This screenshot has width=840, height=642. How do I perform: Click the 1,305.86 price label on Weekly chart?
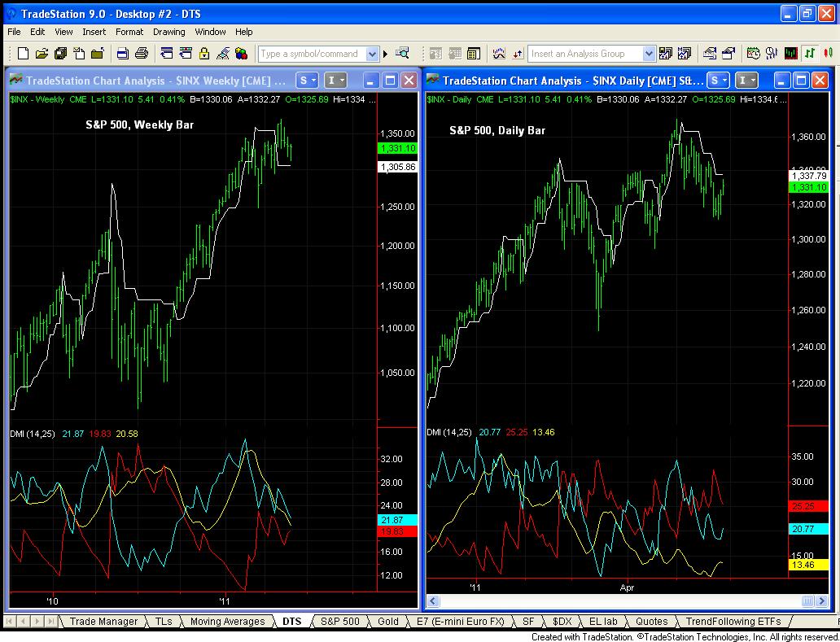coord(397,167)
